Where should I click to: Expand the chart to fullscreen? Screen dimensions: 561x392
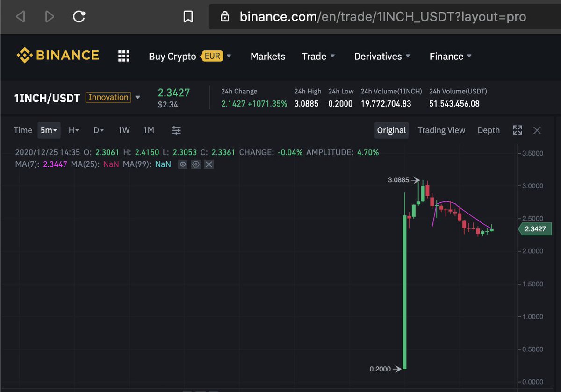click(x=518, y=130)
